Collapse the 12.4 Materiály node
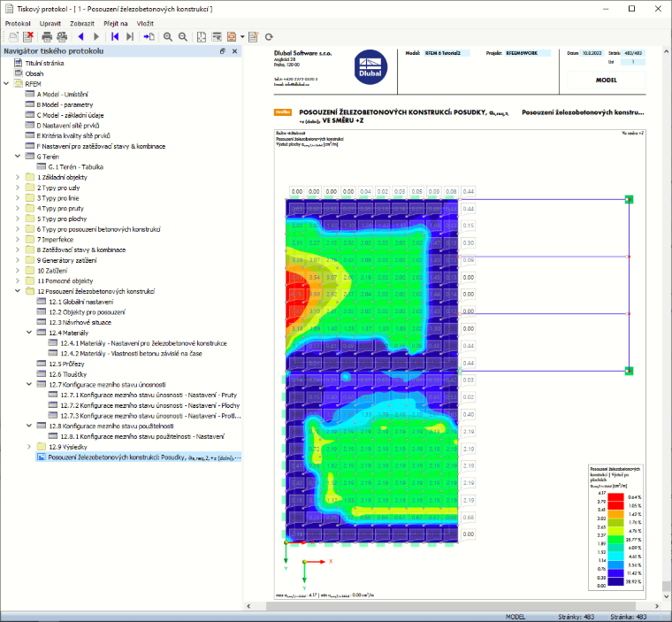 click(29, 333)
